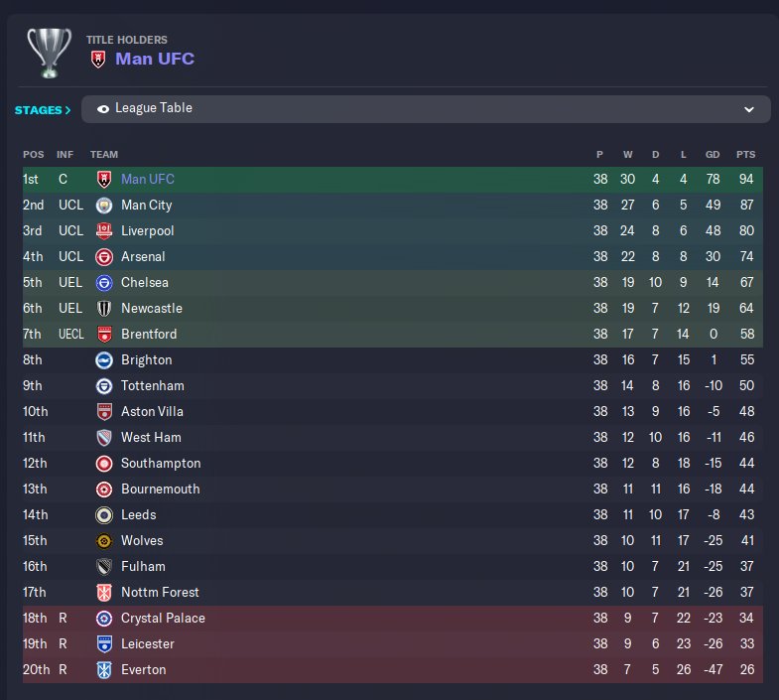779x700 pixels.
Task: Select the Brentford table row name
Action: coord(151,335)
